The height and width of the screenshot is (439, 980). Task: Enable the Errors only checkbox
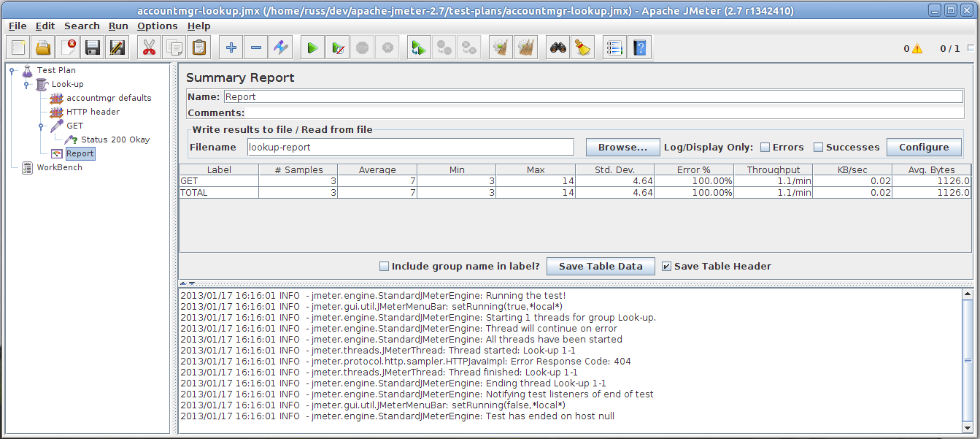point(765,148)
